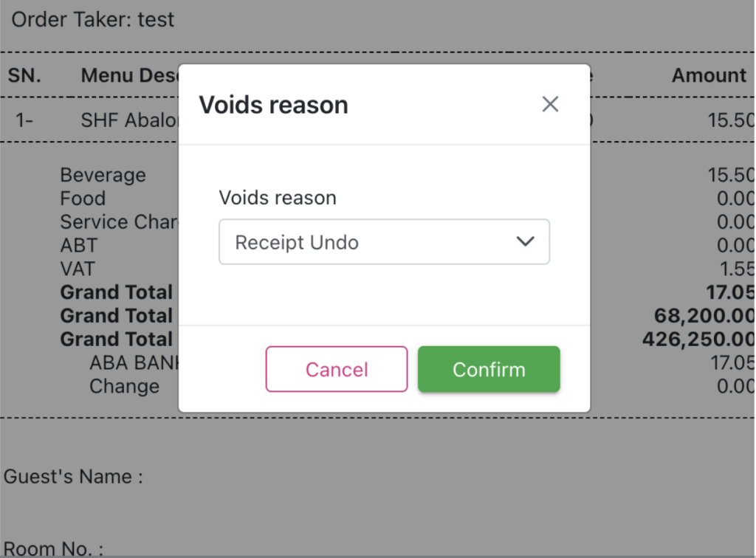
Task: Click the Voids reason field label
Action: tap(278, 198)
